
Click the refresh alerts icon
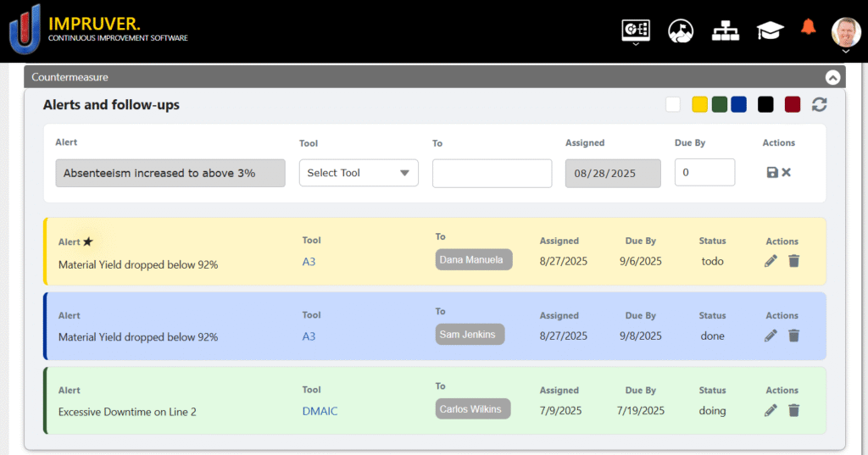coord(819,104)
